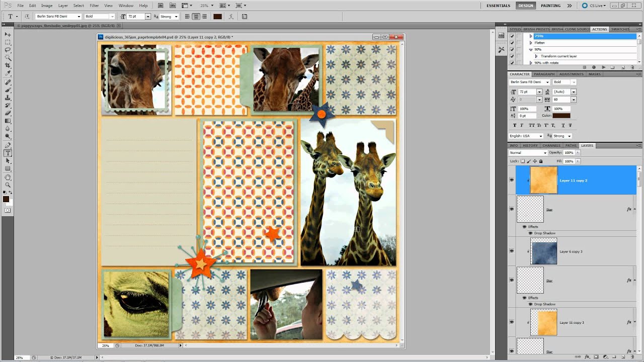
Task: Select the Horizontal Type tool
Action: [8, 153]
